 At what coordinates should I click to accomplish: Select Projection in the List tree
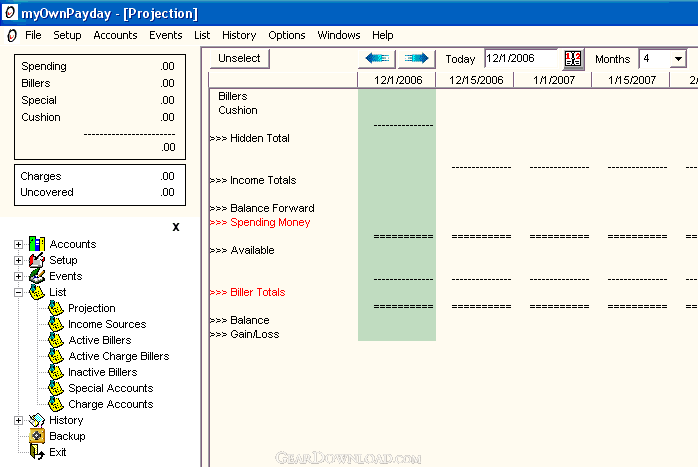92,308
